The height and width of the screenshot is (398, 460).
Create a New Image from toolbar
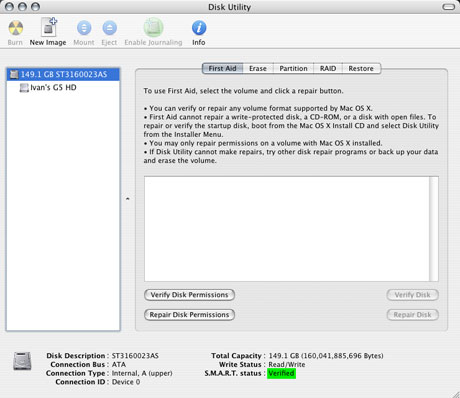[x=49, y=27]
